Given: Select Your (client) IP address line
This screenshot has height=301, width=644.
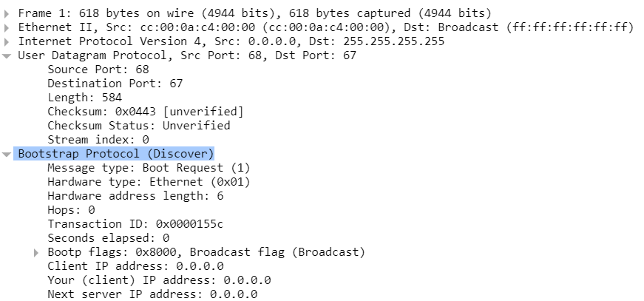Looking at the screenshot, I should [160, 280].
